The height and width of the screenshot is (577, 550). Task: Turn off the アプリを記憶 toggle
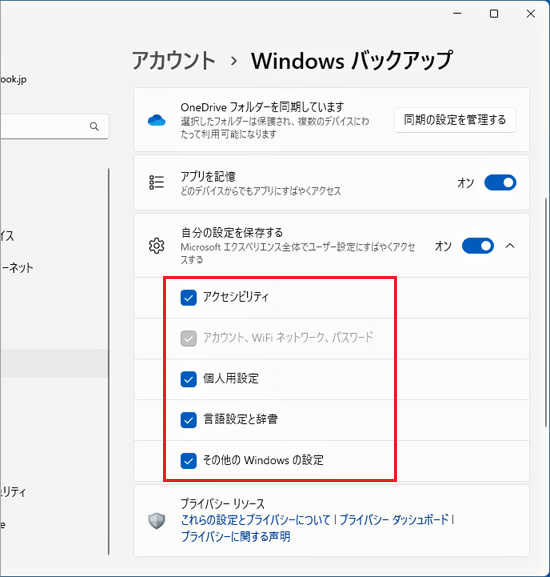[x=500, y=183]
